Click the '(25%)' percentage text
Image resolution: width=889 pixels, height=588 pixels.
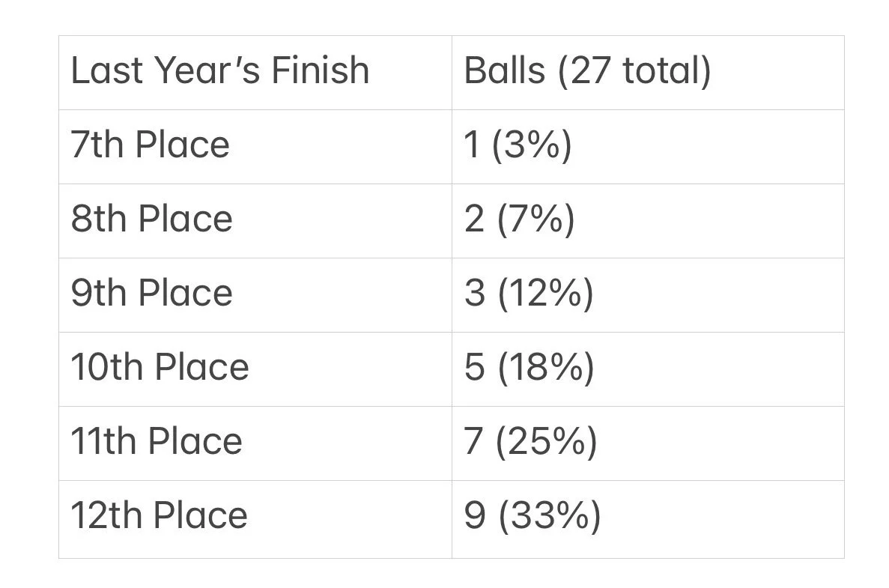click(x=547, y=442)
